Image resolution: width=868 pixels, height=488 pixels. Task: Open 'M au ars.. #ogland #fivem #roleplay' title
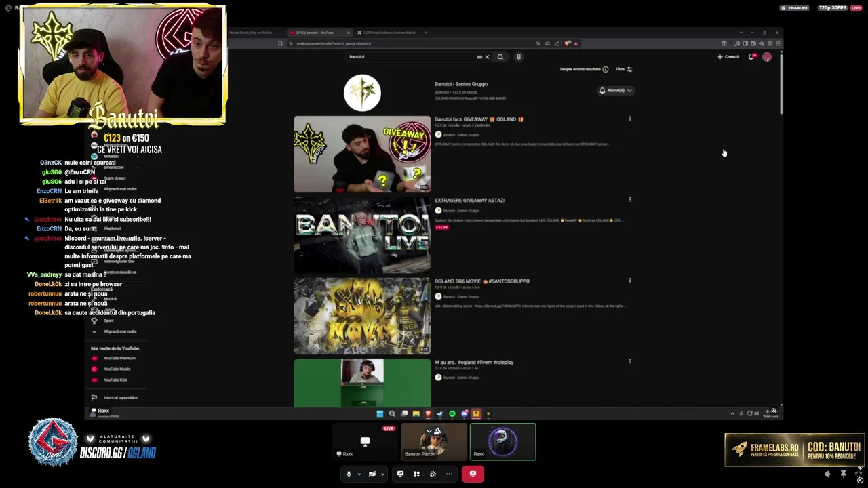(474, 363)
